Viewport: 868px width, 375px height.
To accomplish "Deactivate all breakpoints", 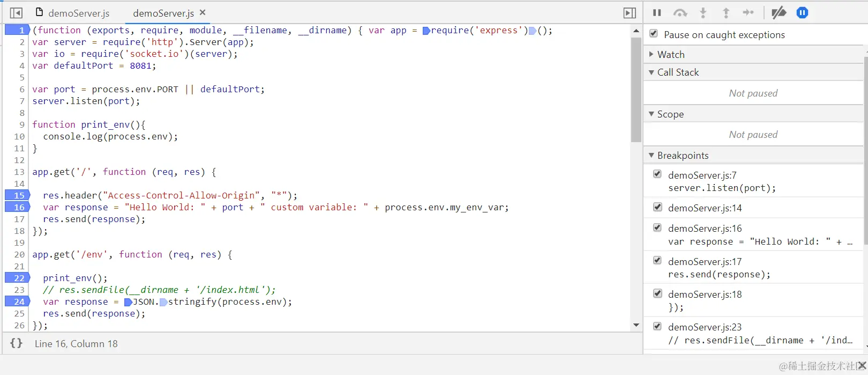I will point(779,13).
